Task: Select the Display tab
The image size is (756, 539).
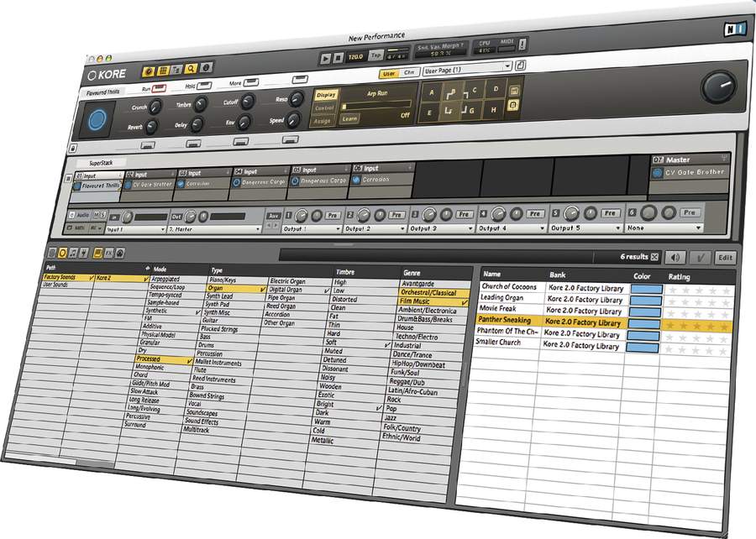Action: (x=327, y=95)
